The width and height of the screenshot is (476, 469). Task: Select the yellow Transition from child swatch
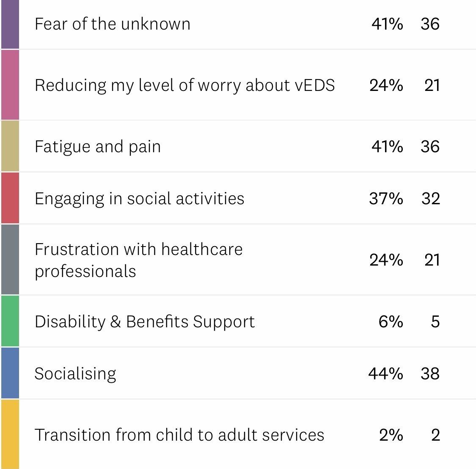[10, 434]
